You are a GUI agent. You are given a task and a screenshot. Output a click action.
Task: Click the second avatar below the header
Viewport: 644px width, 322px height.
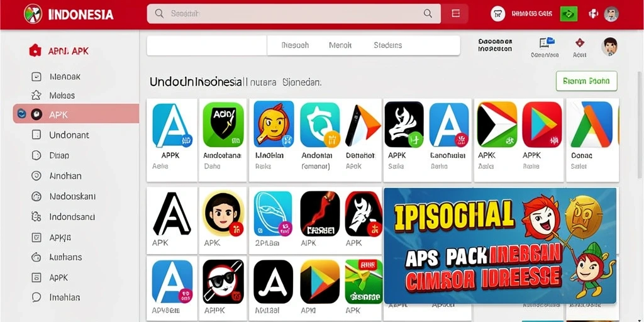609,47
